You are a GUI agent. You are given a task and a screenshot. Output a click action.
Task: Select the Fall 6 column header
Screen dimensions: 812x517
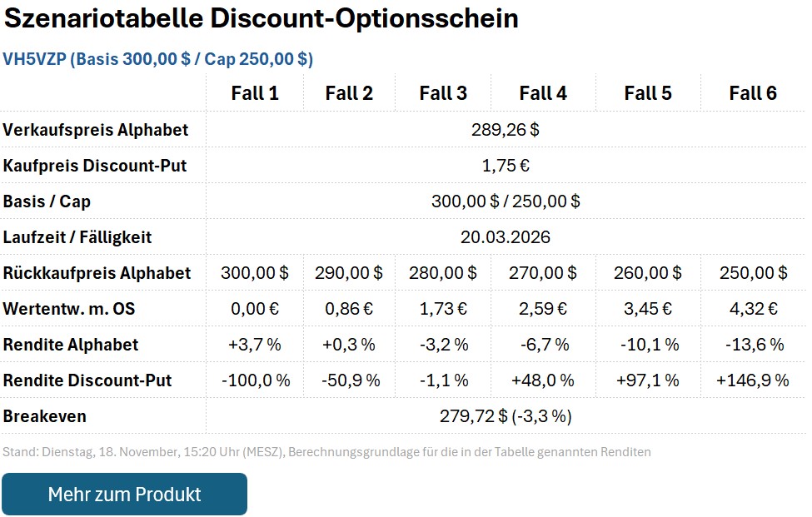pyautogui.click(x=751, y=92)
